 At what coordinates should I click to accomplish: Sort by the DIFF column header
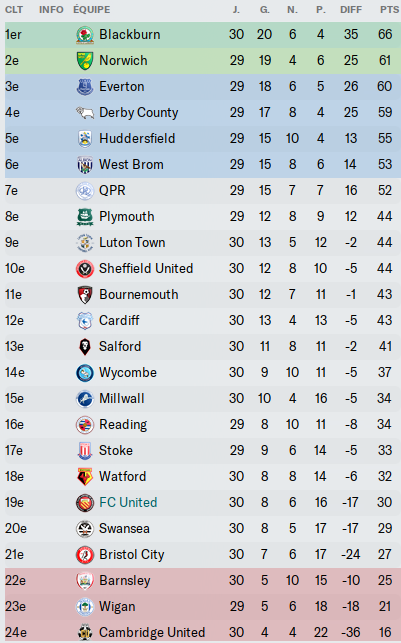click(x=351, y=9)
